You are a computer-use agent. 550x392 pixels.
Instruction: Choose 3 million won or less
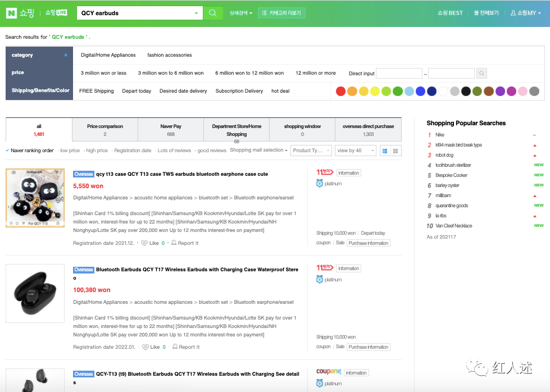(x=103, y=73)
